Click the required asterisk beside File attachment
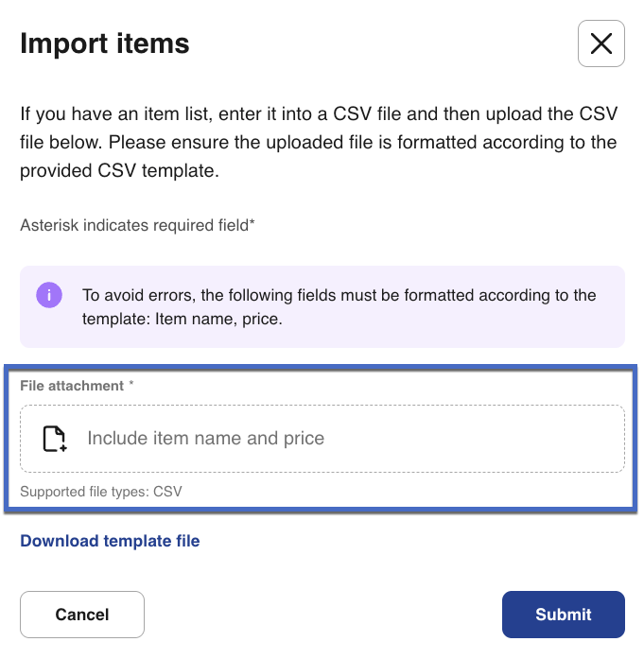The image size is (644, 659). point(131,386)
